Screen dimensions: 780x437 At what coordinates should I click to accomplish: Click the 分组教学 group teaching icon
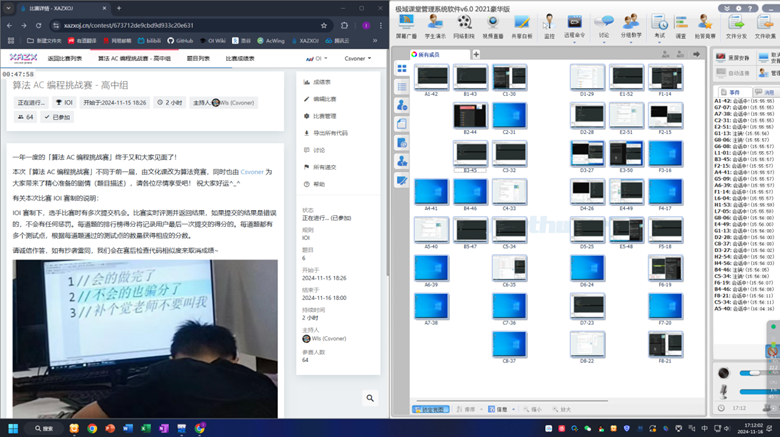click(x=631, y=24)
